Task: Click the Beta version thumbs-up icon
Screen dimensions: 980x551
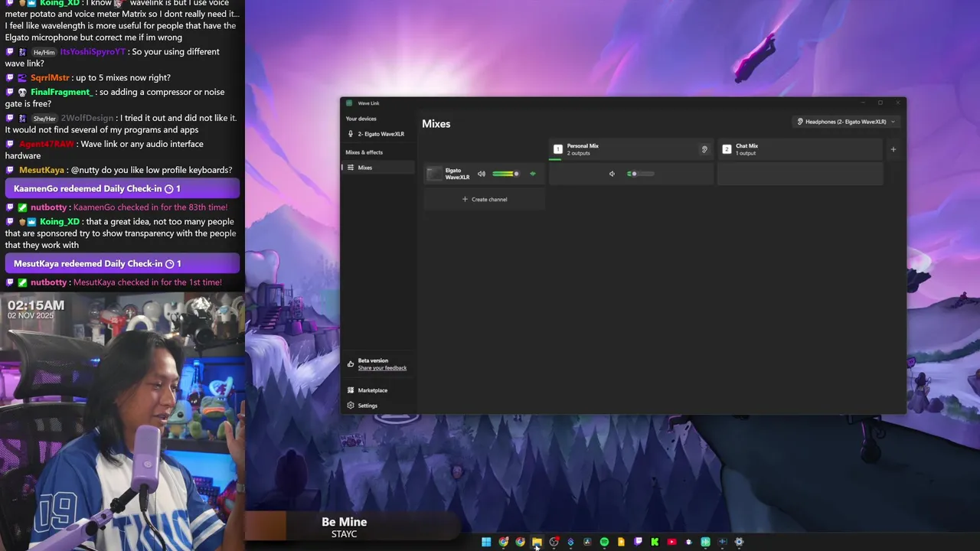Action: coord(351,364)
